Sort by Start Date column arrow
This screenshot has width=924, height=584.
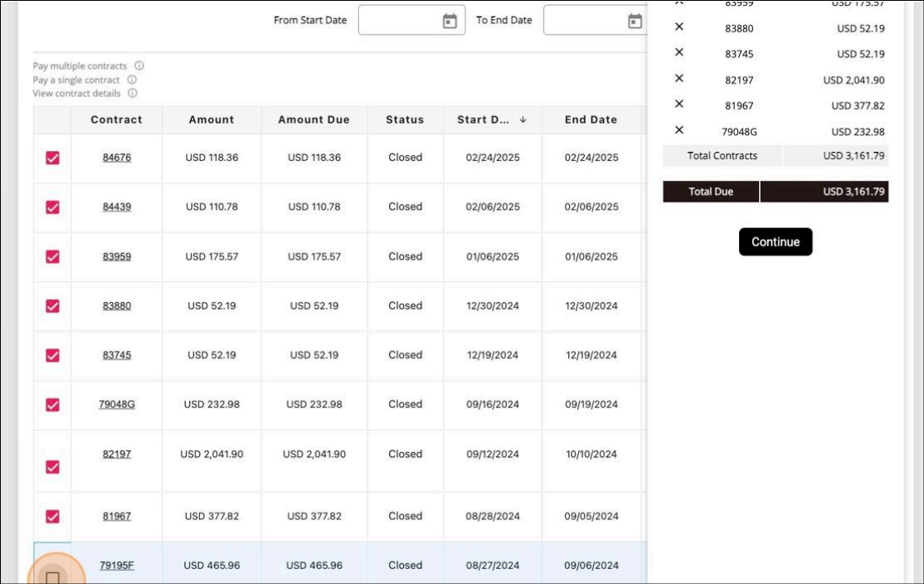[523, 119]
